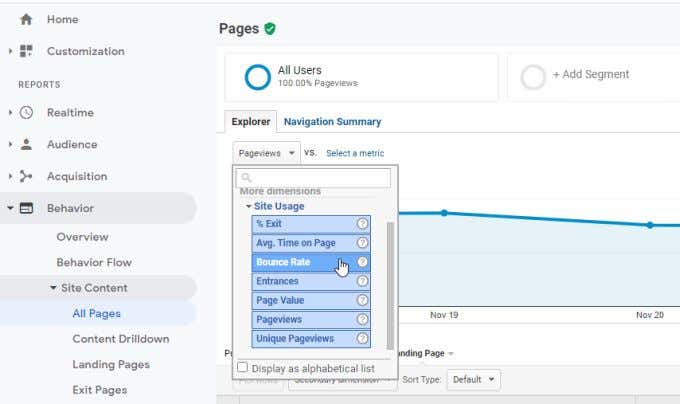This screenshot has width=680, height=404.
Task: Enable Display as alphabetical list checkbox
Action: click(242, 368)
